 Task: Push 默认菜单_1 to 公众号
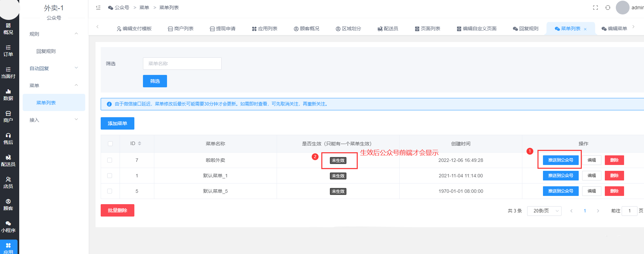561,176
